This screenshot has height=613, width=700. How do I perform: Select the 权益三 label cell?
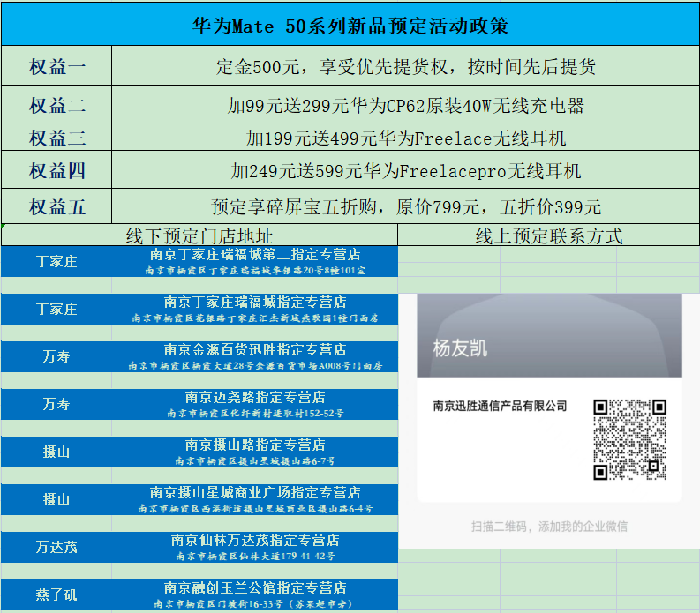click(56, 138)
